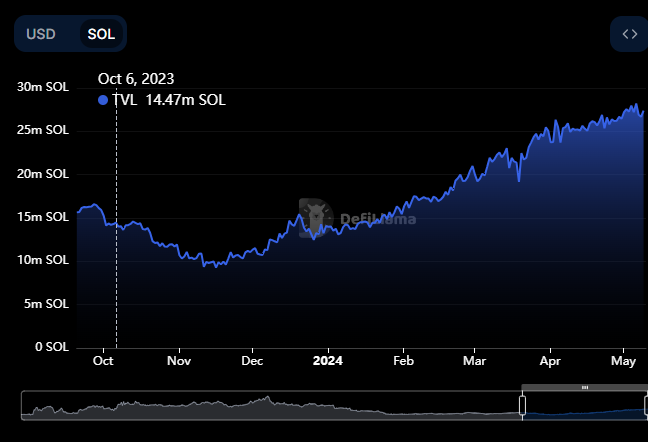Click the bold 2024 axis label
The image size is (648, 442).
pyautogui.click(x=328, y=361)
